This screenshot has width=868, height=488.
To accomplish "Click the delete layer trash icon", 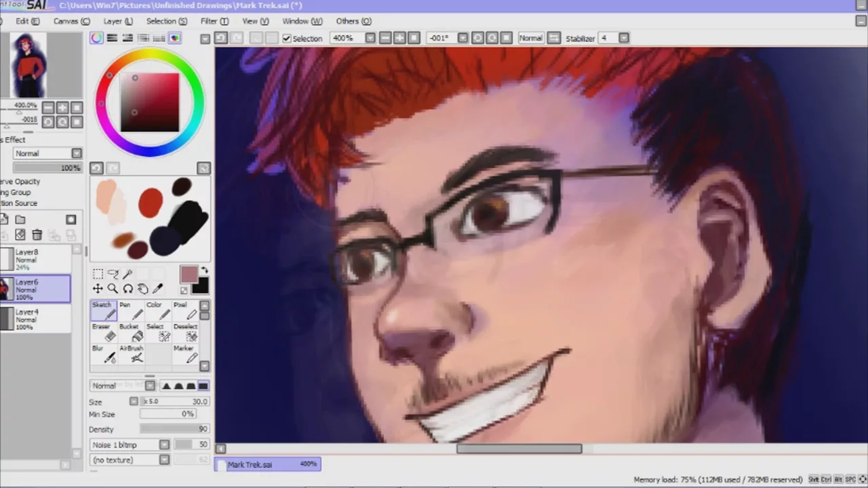I will 37,235.
